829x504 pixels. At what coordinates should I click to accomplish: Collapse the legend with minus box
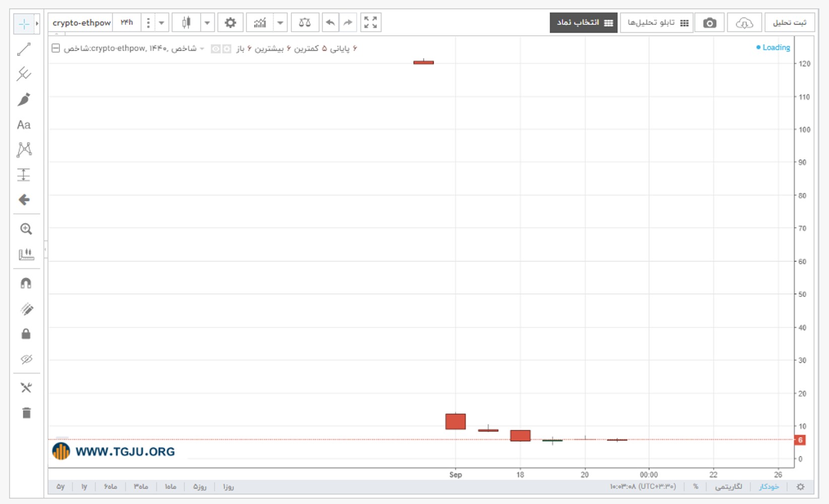click(x=56, y=48)
